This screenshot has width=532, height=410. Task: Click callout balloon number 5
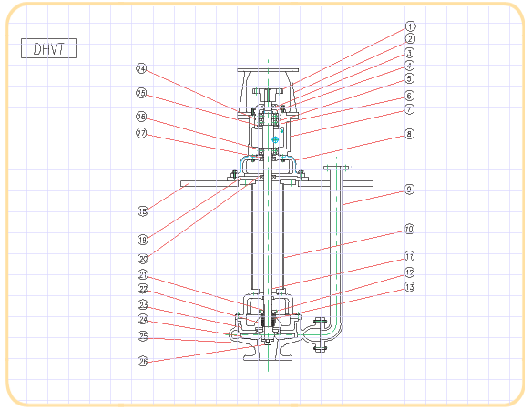pyautogui.click(x=410, y=78)
